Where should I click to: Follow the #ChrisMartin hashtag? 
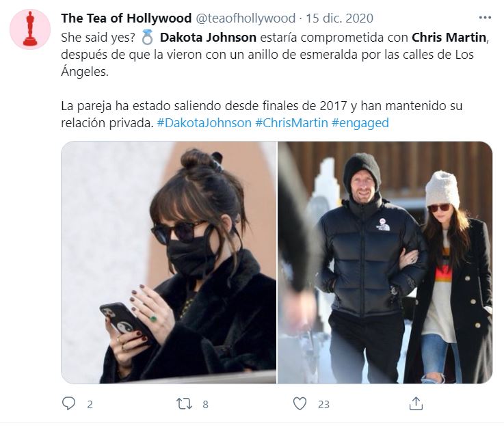(x=292, y=123)
